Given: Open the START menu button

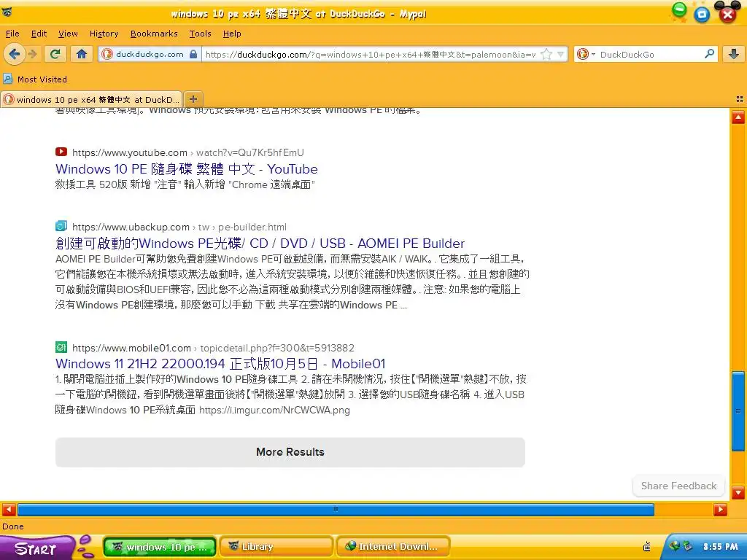Looking at the screenshot, I should point(37,548).
